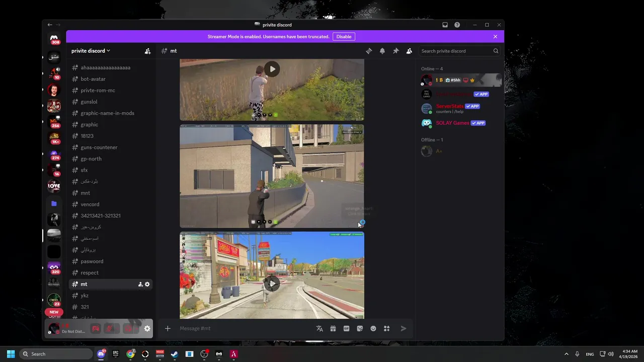
Task: Open the taskbar clock showing 4:34 AM
Action: pos(629,354)
